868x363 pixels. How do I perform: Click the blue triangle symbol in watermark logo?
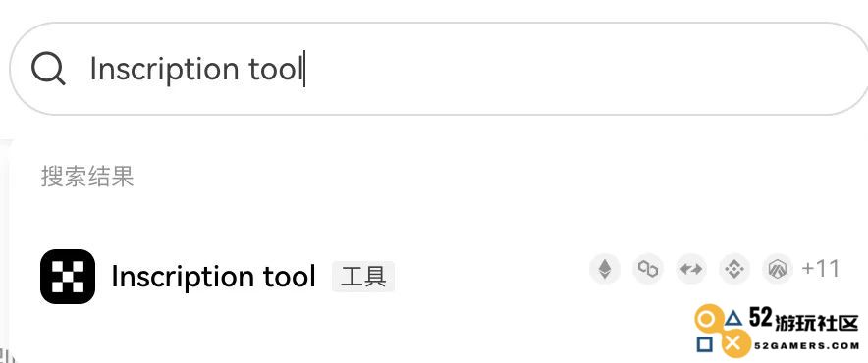[733, 318]
